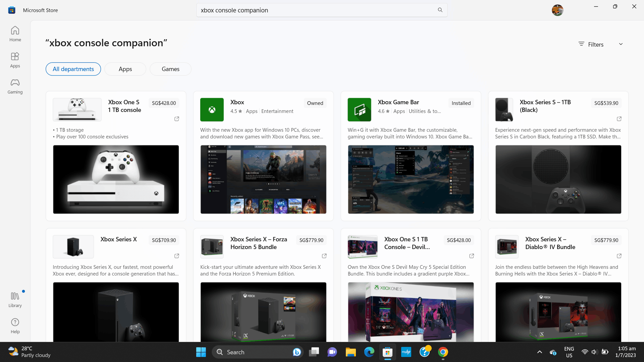
Task: Open Microsoft Edge browser in taskbar
Action: (369, 352)
